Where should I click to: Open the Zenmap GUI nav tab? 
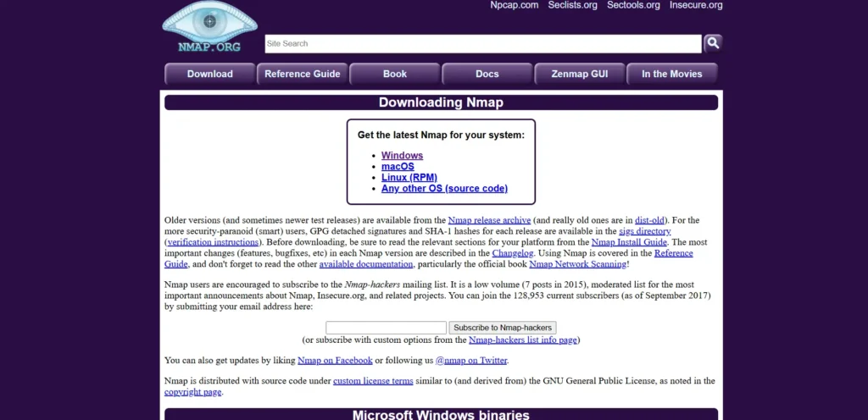point(580,74)
